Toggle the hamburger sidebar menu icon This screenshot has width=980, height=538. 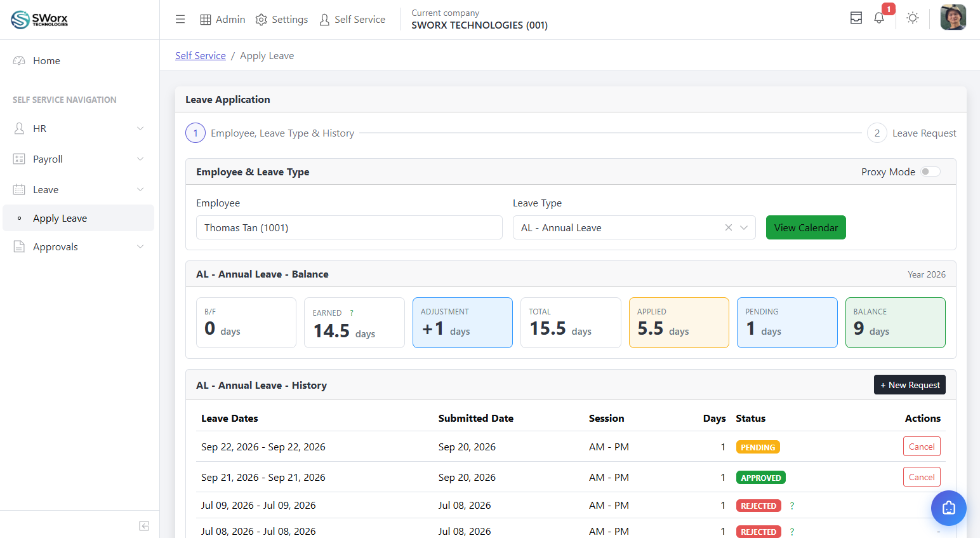(180, 20)
